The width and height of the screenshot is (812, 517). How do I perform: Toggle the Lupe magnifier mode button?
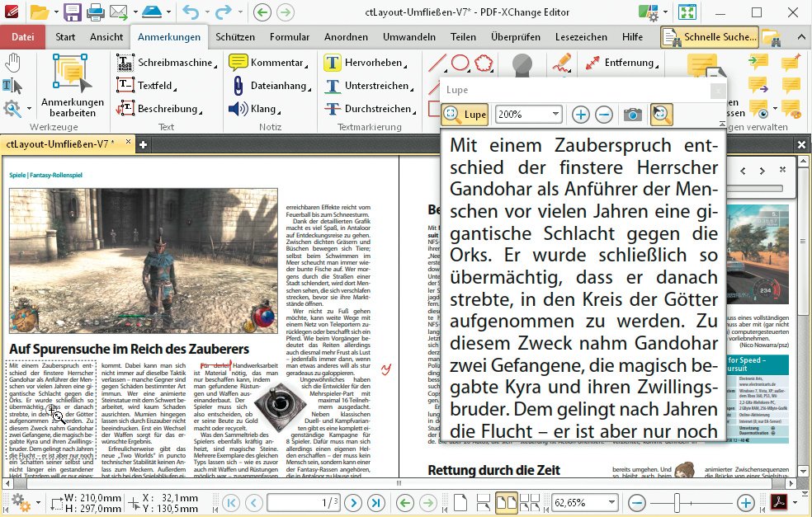(661, 115)
